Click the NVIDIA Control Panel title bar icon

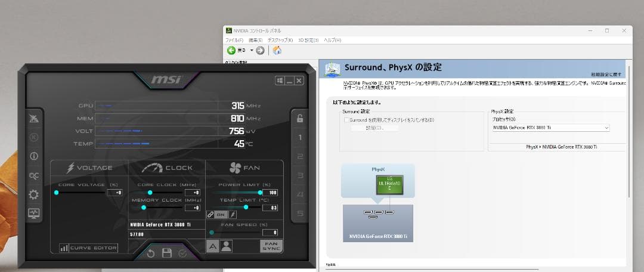[229, 31]
